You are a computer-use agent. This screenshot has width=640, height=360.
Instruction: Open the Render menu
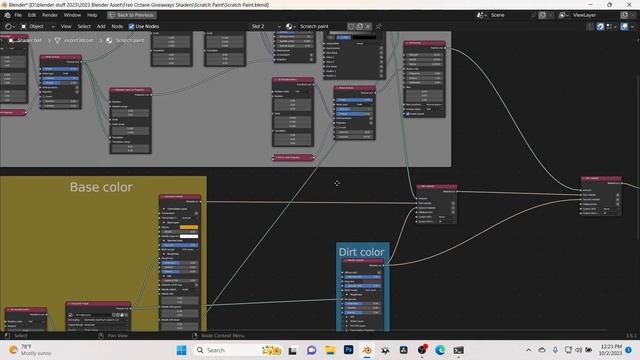[50, 15]
